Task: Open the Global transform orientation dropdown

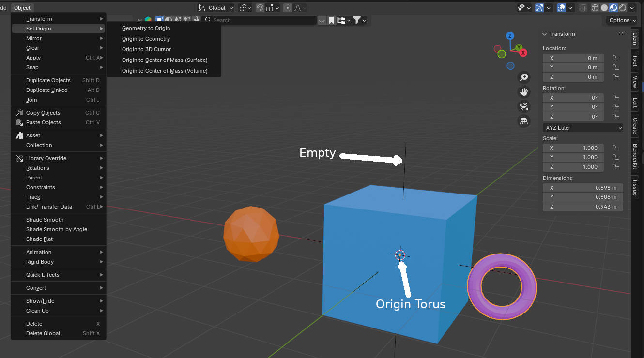Action: [216, 8]
